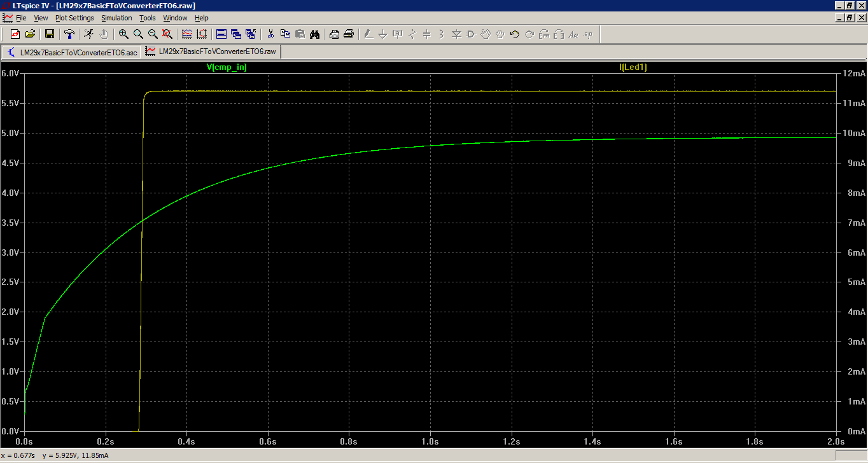Select the Diode component icon

(456, 34)
